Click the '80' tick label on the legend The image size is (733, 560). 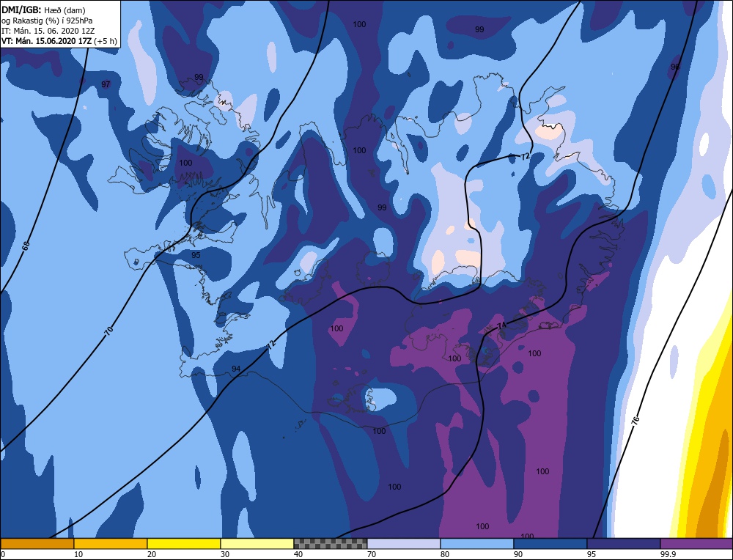coord(445,554)
